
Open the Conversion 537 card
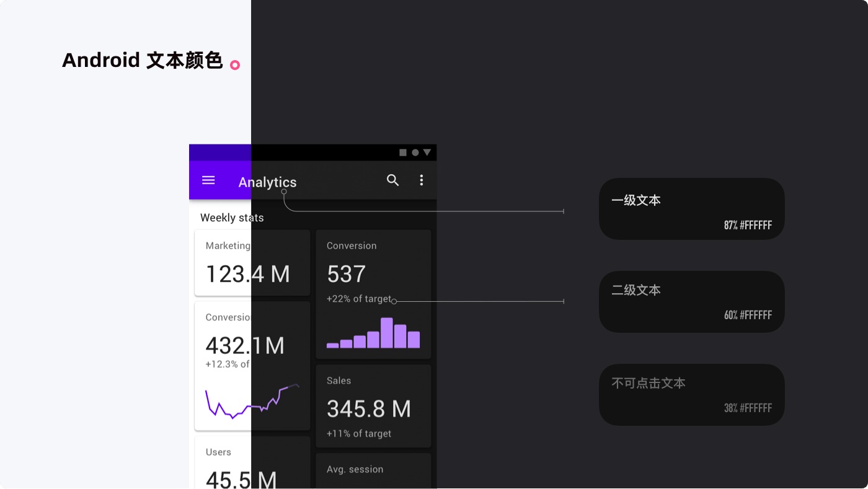(x=373, y=294)
